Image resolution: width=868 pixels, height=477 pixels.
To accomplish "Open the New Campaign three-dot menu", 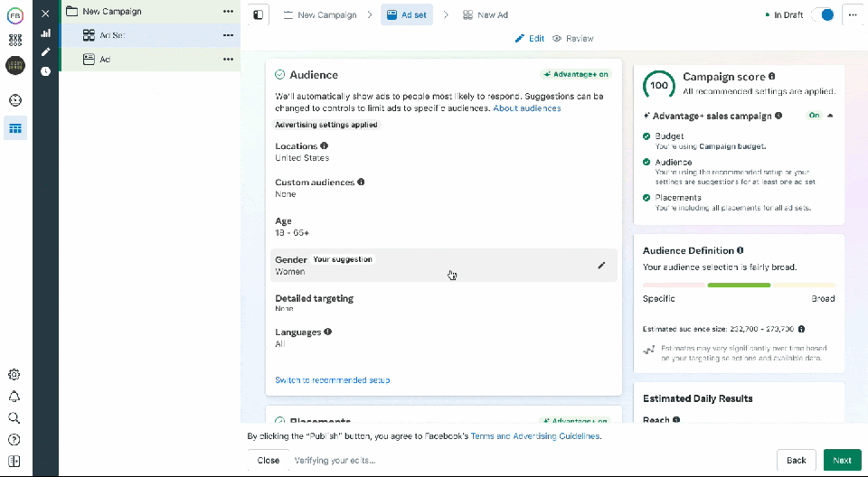I will 228,12.
